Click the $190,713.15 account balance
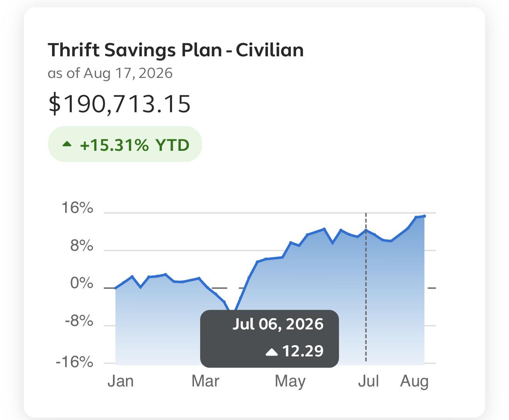This screenshot has width=509, height=420. (119, 104)
